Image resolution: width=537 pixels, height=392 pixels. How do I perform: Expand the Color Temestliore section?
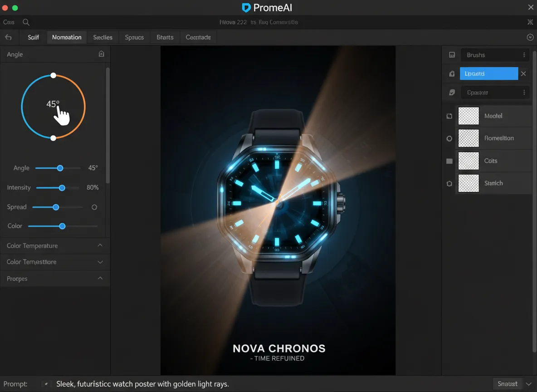tap(100, 262)
